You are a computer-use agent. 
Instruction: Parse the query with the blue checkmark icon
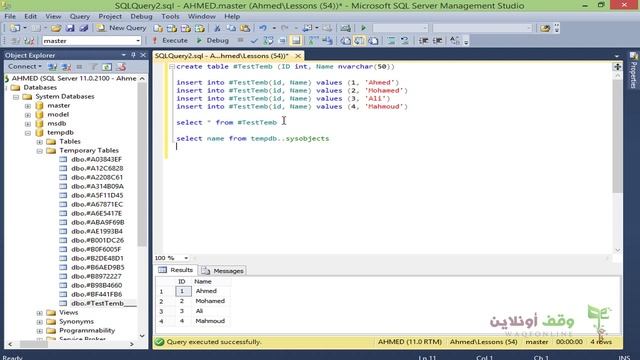[254, 41]
